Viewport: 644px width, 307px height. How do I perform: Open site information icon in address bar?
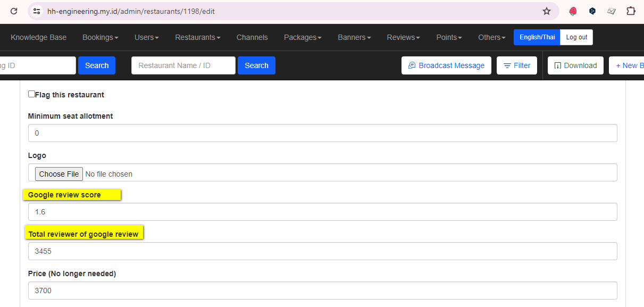(36, 11)
